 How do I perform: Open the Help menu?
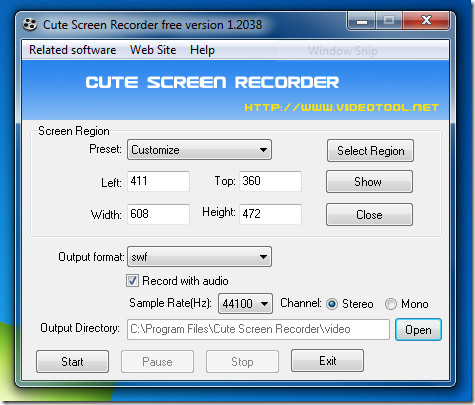(202, 50)
